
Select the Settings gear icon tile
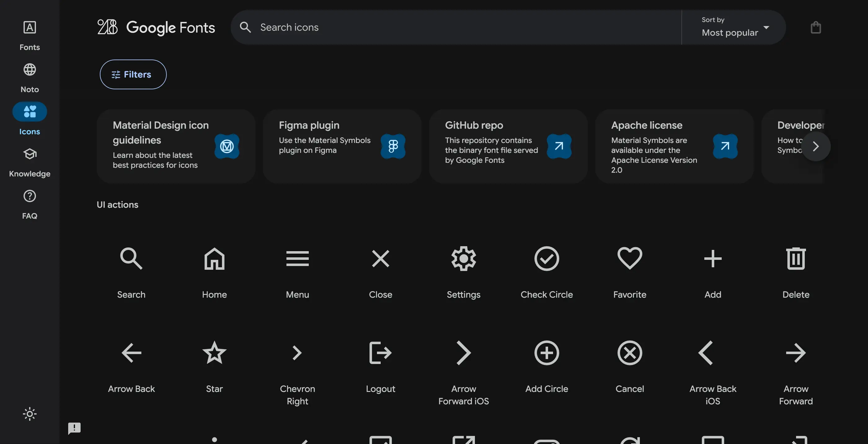tap(463, 273)
